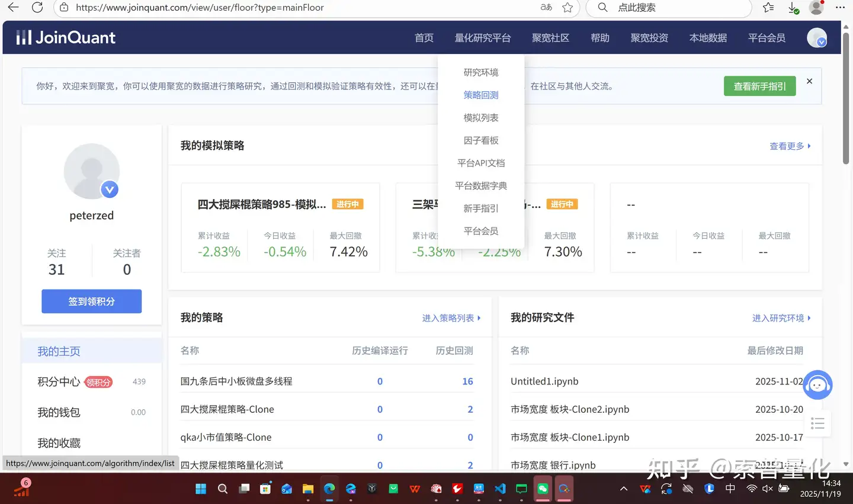Image resolution: width=853 pixels, height=504 pixels.
Task: Click 平台会员 in the top navigation bar
Action: (767, 38)
